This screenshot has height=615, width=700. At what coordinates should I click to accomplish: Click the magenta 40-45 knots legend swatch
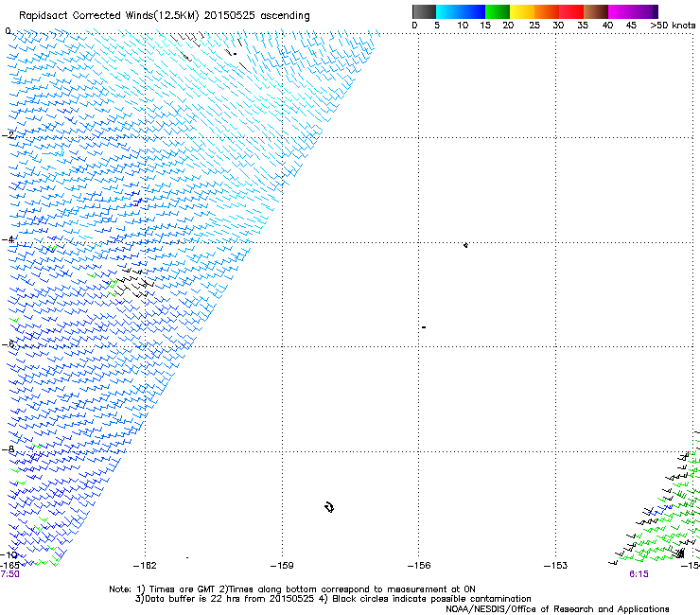[x=621, y=11]
